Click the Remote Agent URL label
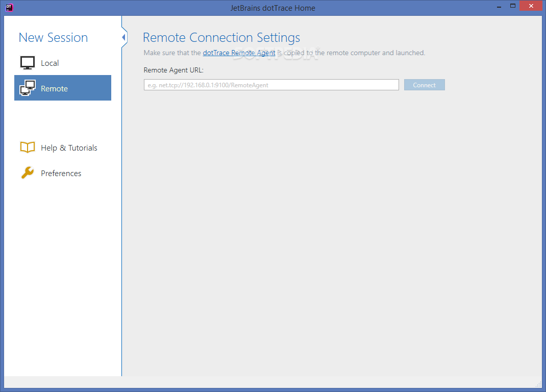The width and height of the screenshot is (546, 392). 173,70
